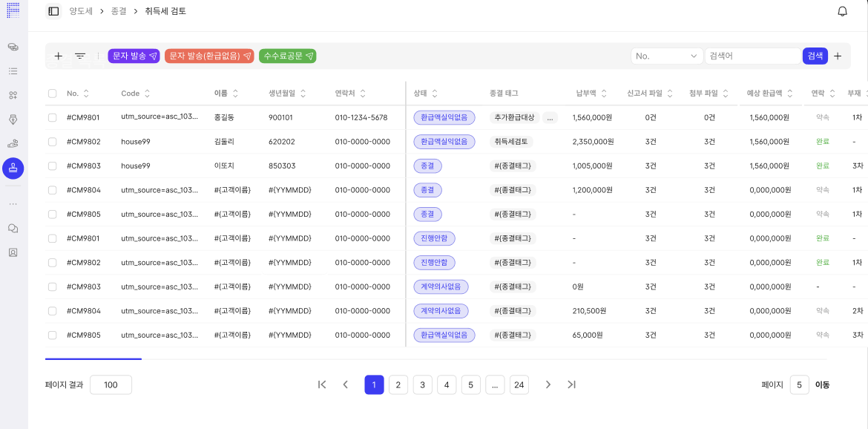Open the chat bubbles sidebar icon
The width and height of the screenshot is (868, 429).
pos(13,228)
